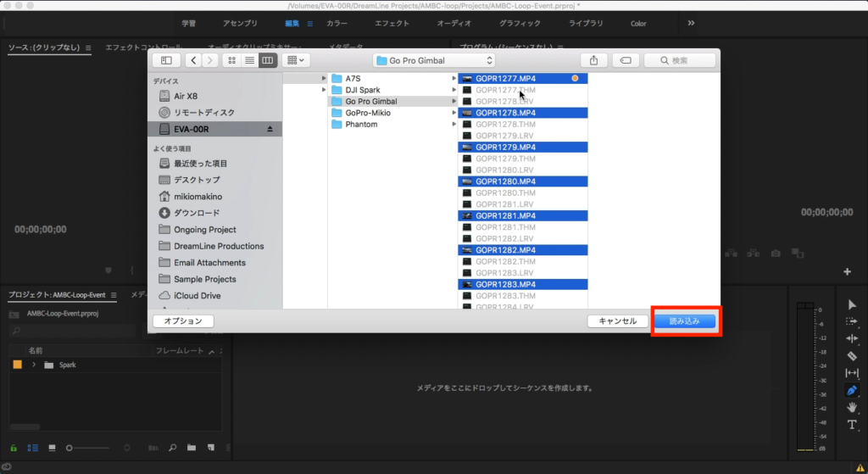
Task: Switch to カラー workspace in Premiere
Action: pyautogui.click(x=337, y=23)
